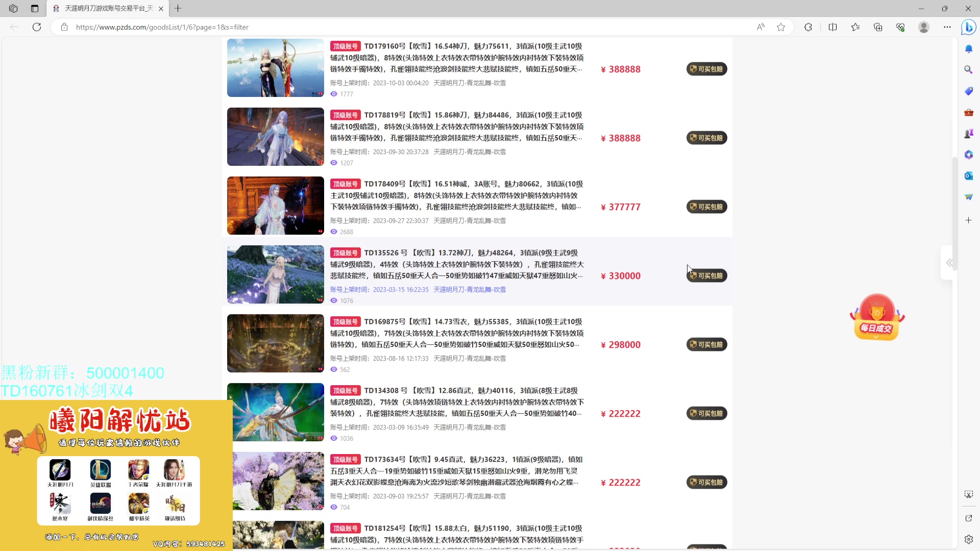Open the tab actions menu top-left
Screen dimensions: 980x551
[x=13, y=8]
